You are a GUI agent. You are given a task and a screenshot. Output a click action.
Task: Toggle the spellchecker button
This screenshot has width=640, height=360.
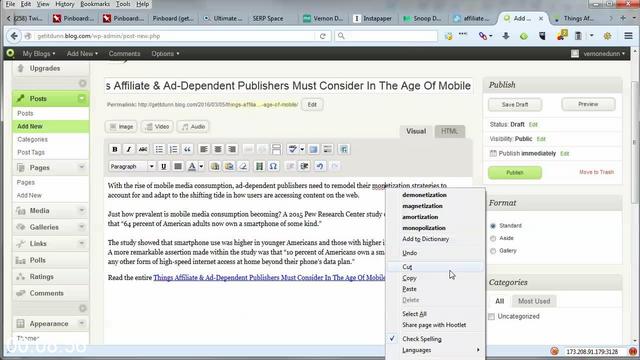point(292,149)
